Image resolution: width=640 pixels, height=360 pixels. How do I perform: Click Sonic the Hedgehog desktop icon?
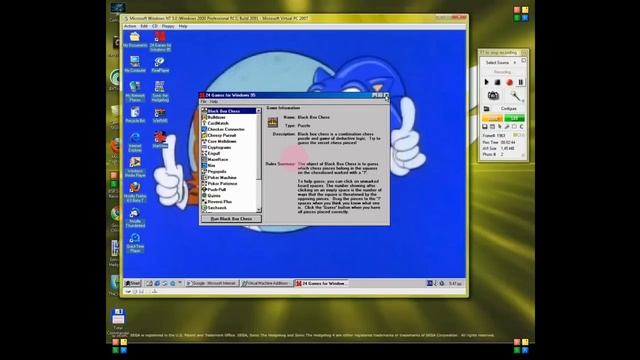[x=160, y=91]
